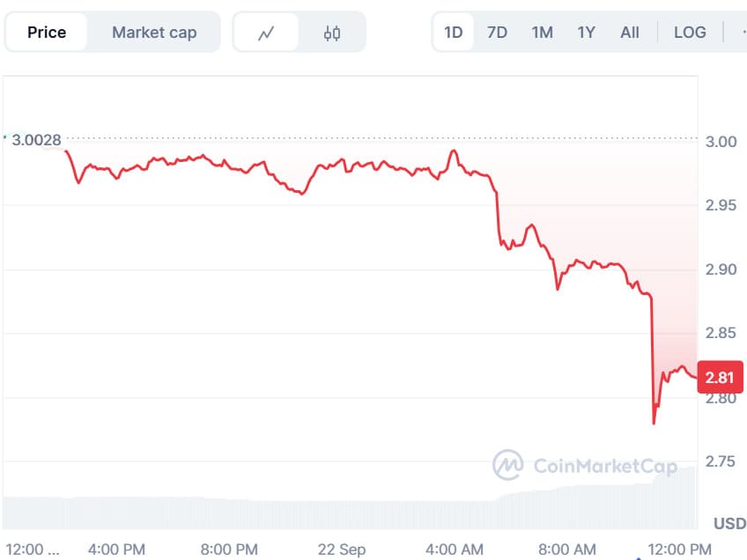
Task: Switch to the candlestick chart icon
Action: [332, 33]
